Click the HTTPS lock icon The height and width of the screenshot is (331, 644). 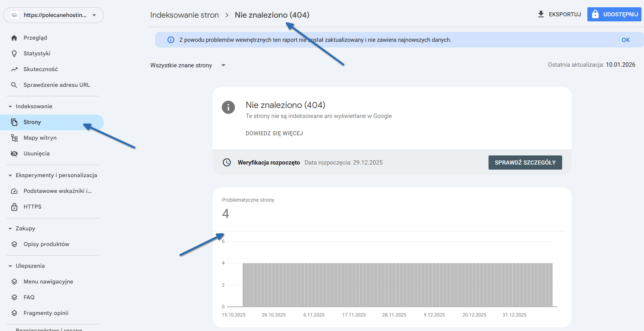pyautogui.click(x=14, y=207)
